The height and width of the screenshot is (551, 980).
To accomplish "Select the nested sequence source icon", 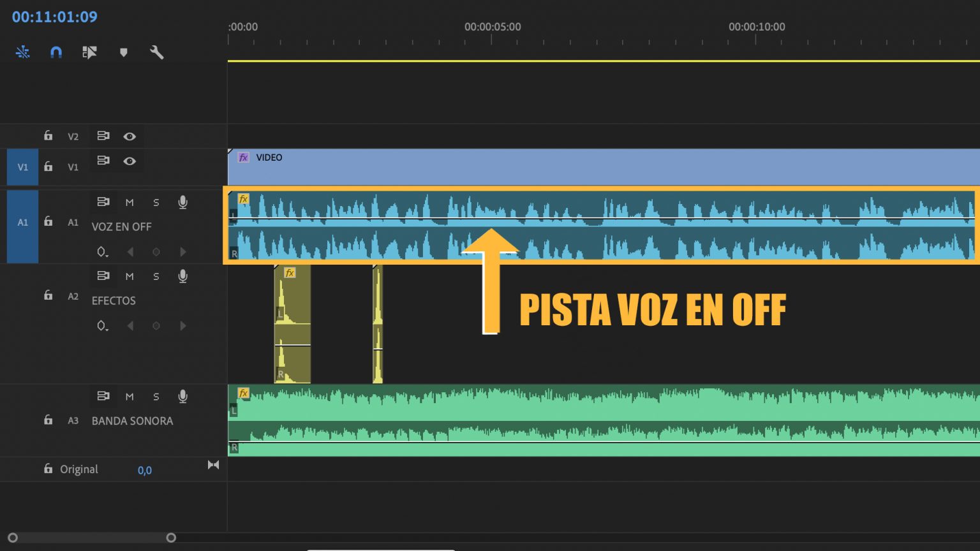I will tap(89, 52).
